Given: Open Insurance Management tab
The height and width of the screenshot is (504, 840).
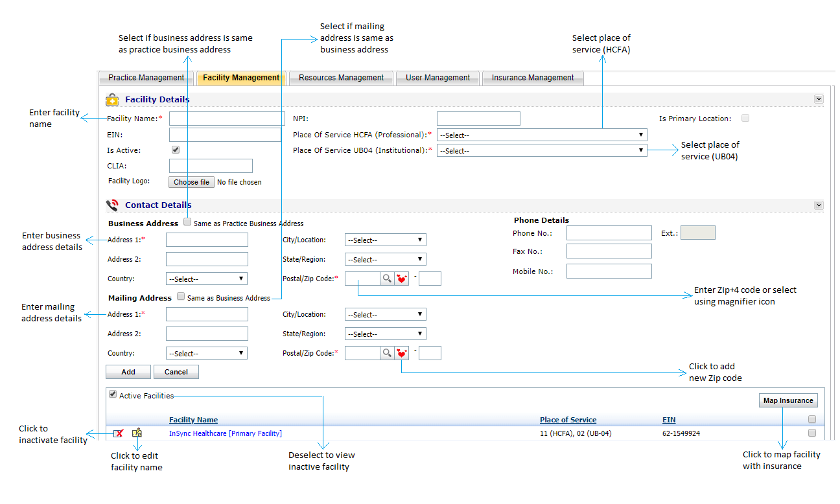Looking at the screenshot, I should [533, 78].
